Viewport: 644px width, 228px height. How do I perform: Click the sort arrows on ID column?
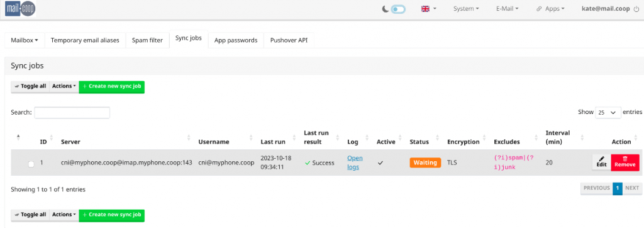coord(52,137)
